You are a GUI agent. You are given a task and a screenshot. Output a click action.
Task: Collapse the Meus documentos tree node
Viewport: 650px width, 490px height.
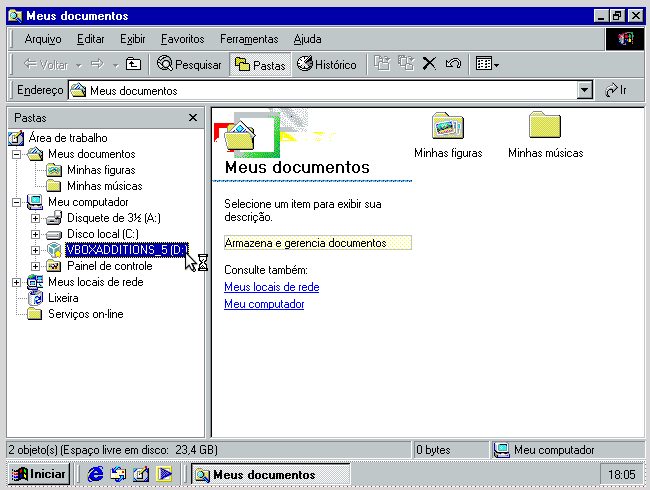click(17, 154)
